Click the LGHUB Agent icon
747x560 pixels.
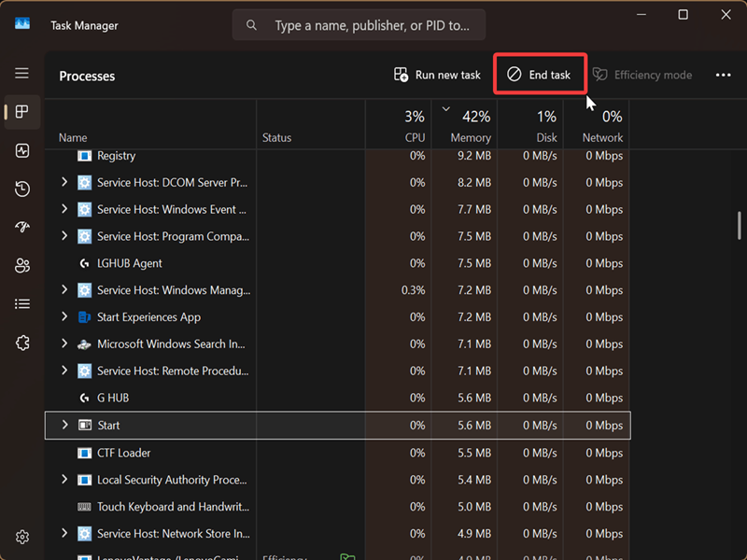tap(84, 263)
